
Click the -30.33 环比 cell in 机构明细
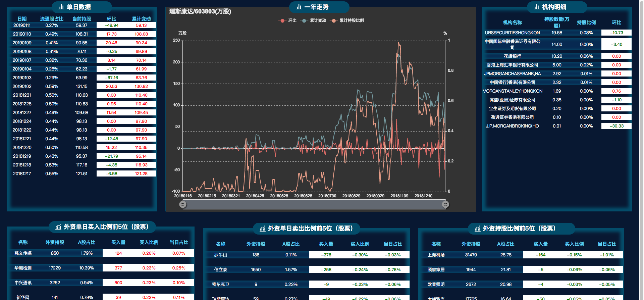[616, 126]
